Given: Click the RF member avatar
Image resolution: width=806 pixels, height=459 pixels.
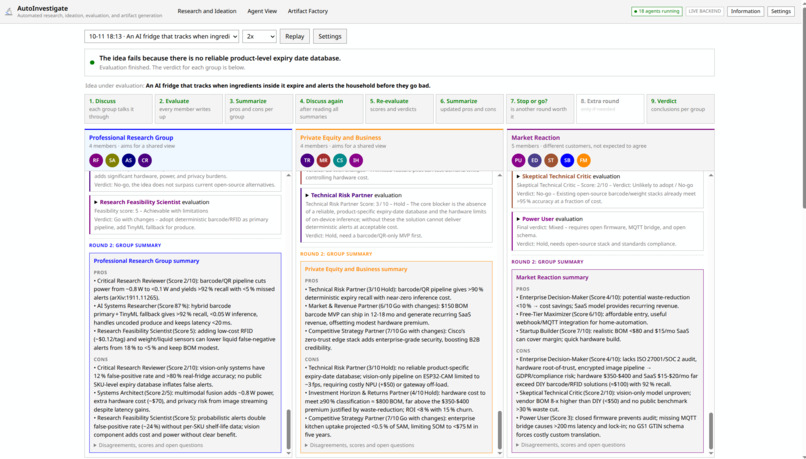Looking at the screenshot, I should pos(96,160).
